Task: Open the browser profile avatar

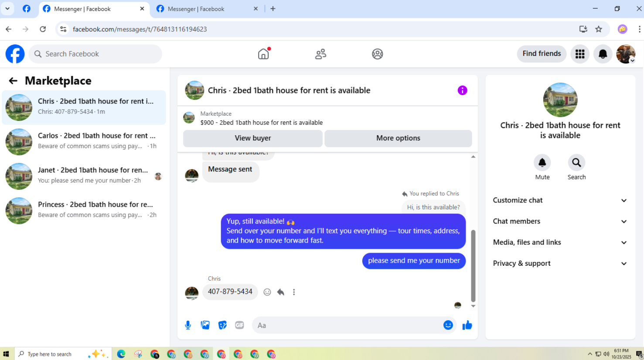Action: [x=623, y=29]
